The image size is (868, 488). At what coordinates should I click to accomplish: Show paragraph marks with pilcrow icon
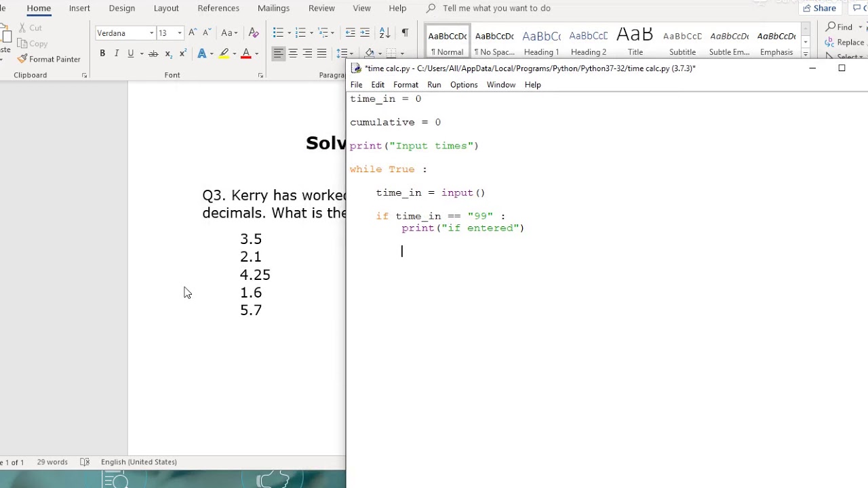click(x=405, y=33)
